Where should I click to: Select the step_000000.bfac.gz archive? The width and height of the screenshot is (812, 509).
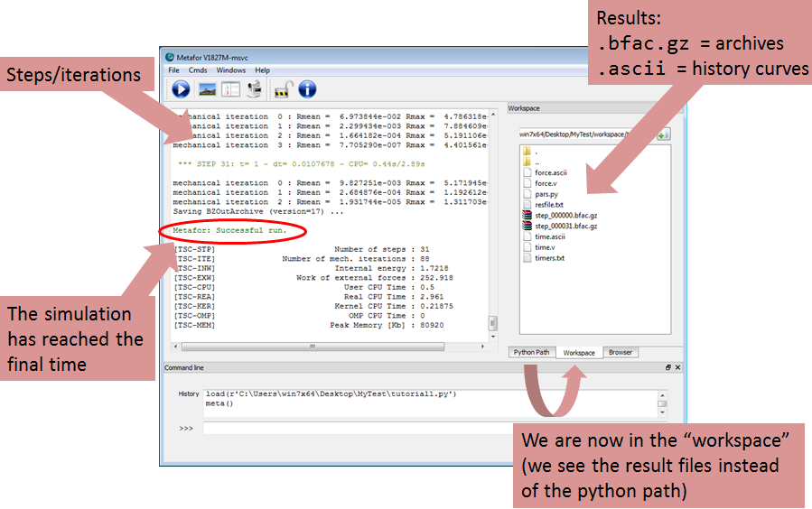click(x=560, y=216)
